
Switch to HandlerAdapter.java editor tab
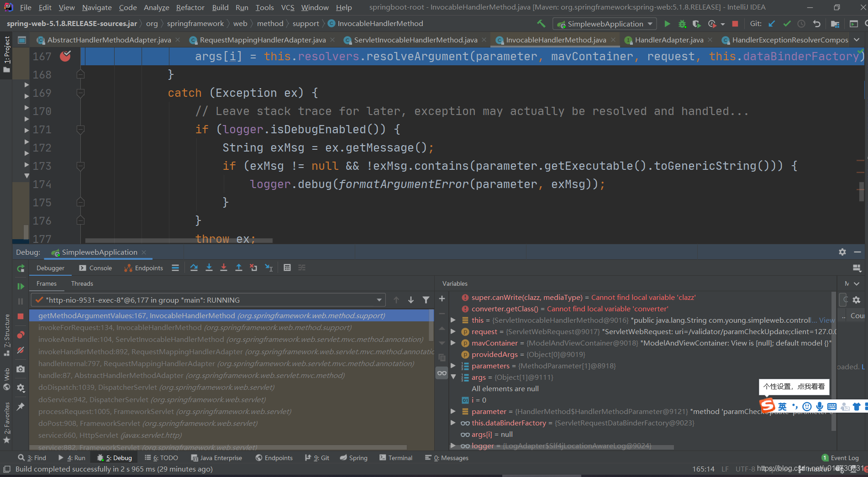[669, 40]
